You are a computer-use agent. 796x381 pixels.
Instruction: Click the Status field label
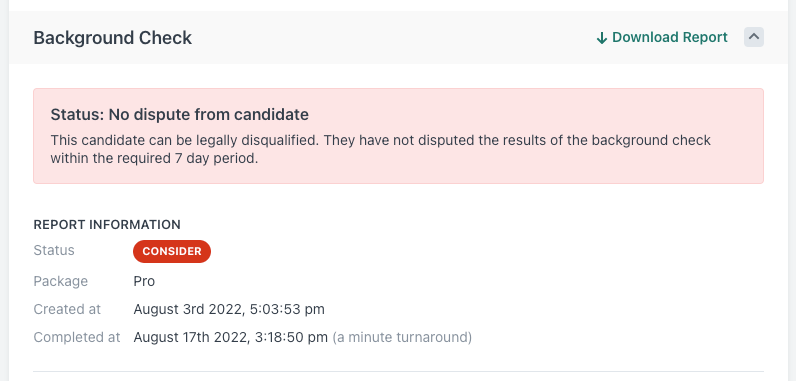54,251
